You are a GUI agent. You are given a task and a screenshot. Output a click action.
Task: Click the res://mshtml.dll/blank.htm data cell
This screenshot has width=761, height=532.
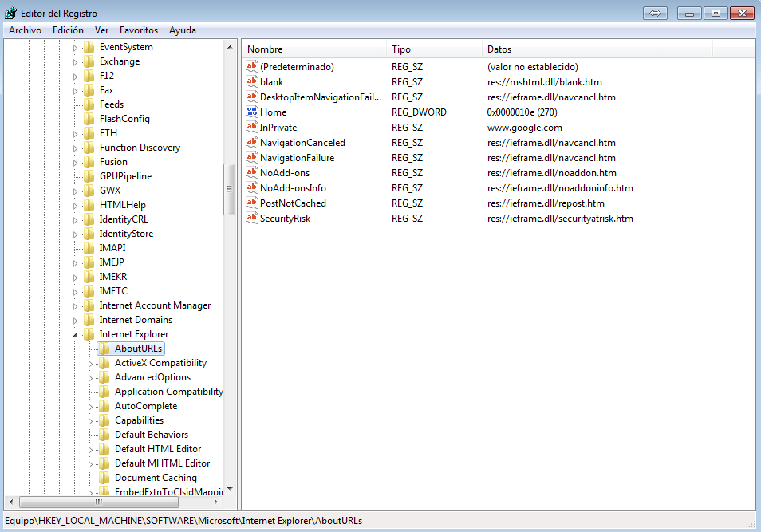[545, 82]
